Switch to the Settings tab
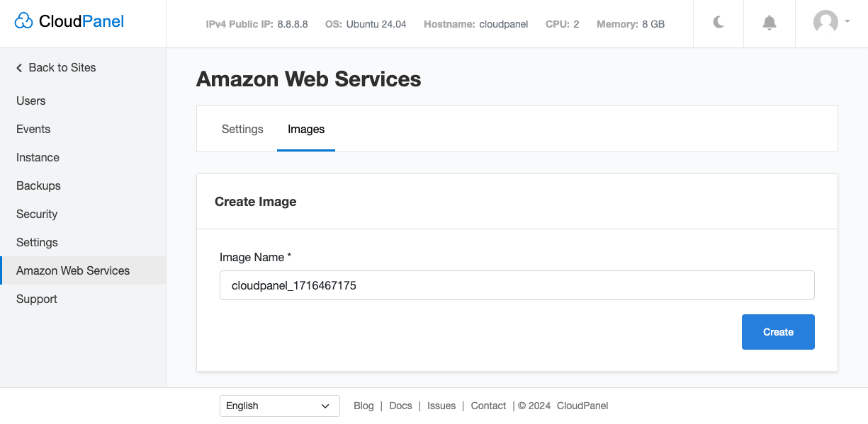This screenshot has width=868, height=424. (242, 129)
